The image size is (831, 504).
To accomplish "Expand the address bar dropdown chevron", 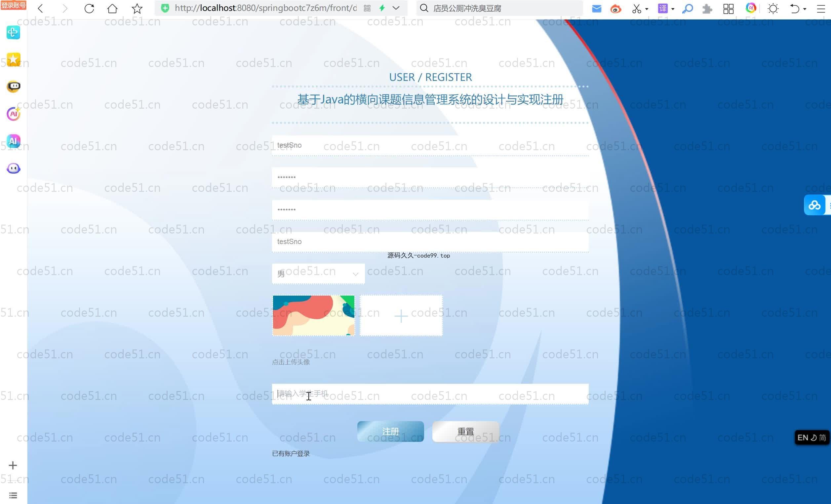I will tap(396, 8).
